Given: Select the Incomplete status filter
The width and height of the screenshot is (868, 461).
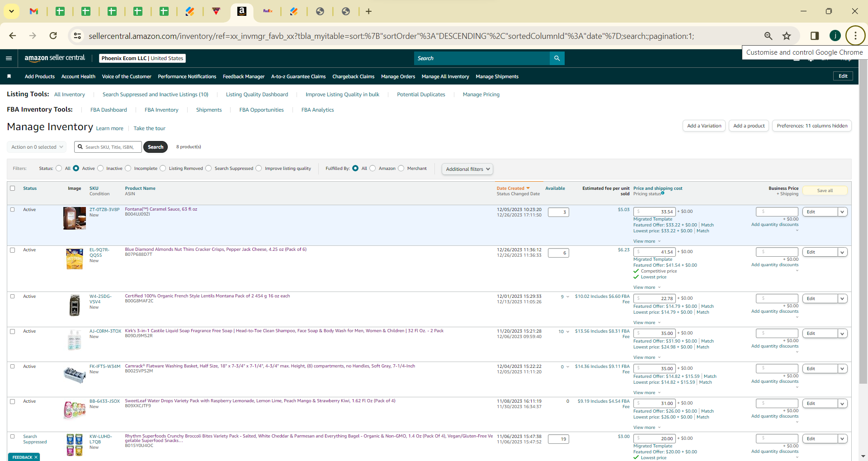Looking at the screenshot, I should (x=128, y=168).
